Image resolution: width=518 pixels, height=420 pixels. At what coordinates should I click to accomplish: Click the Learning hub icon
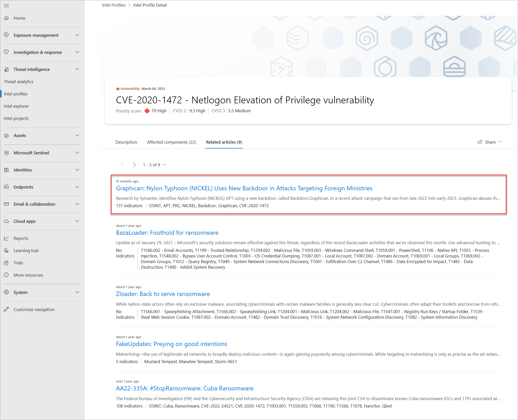(7, 251)
